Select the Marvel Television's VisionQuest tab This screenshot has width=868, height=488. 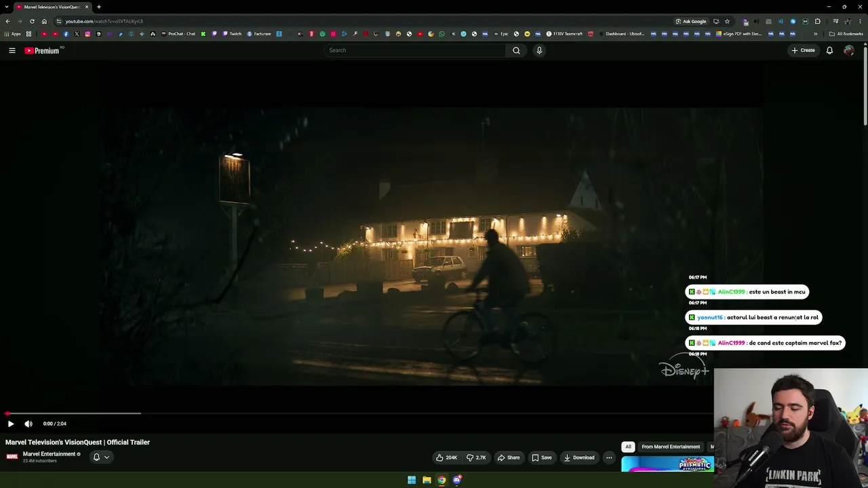pyautogui.click(x=53, y=7)
